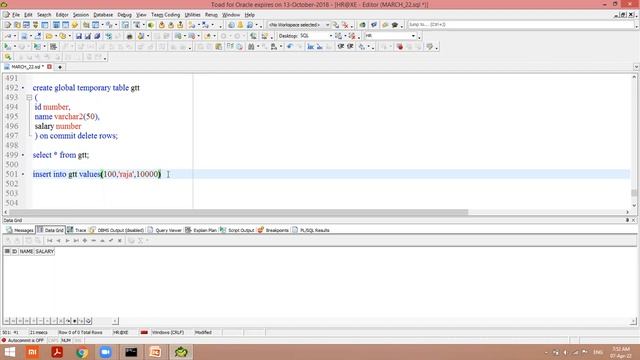This screenshot has width=640, height=360.
Task: Add a new editor tab with plus button
Action: tap(60, 67)
